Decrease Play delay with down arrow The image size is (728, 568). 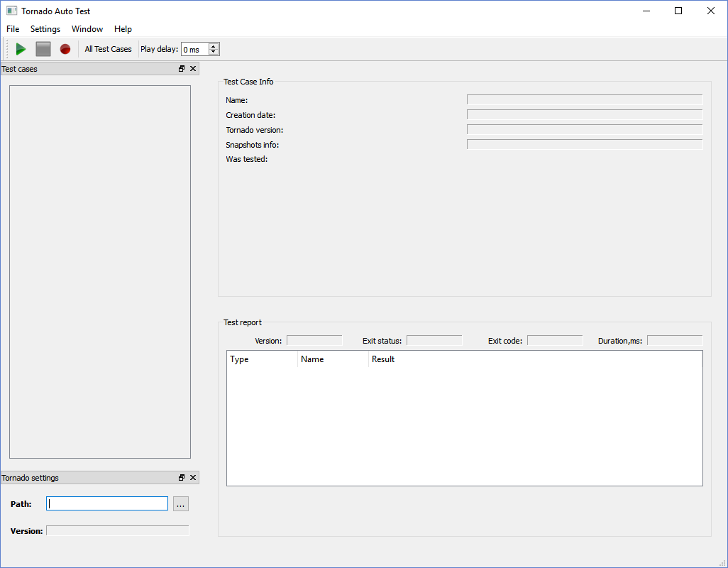pos(214,52)
